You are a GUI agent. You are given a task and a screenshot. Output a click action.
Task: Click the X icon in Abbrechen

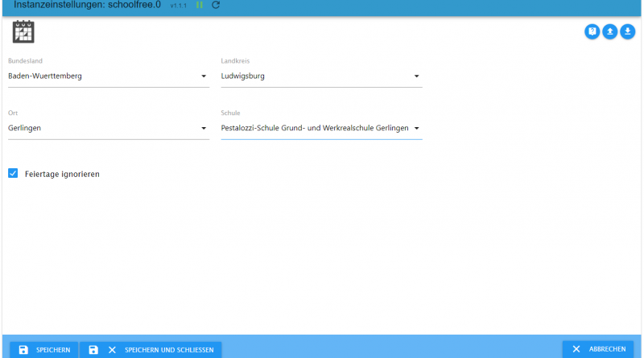point(576,349)
